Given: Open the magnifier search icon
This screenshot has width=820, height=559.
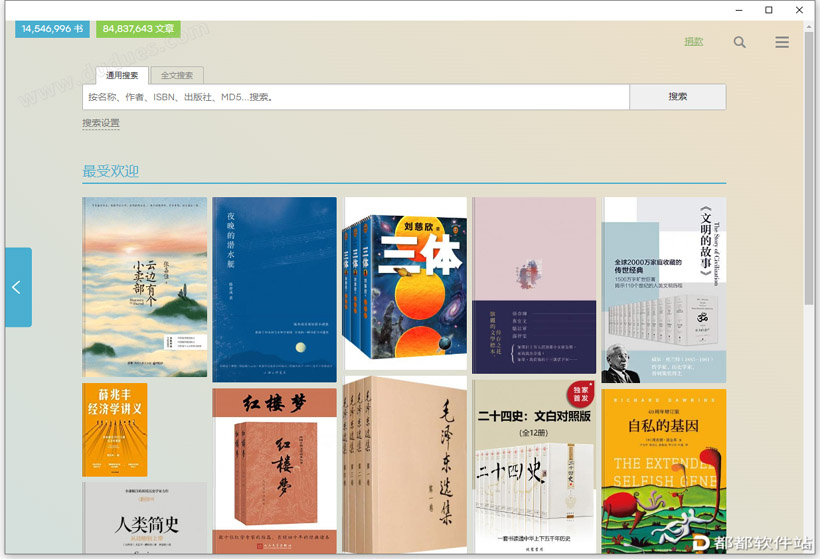Looking at the screenshot, I should [x=739, y=42].
